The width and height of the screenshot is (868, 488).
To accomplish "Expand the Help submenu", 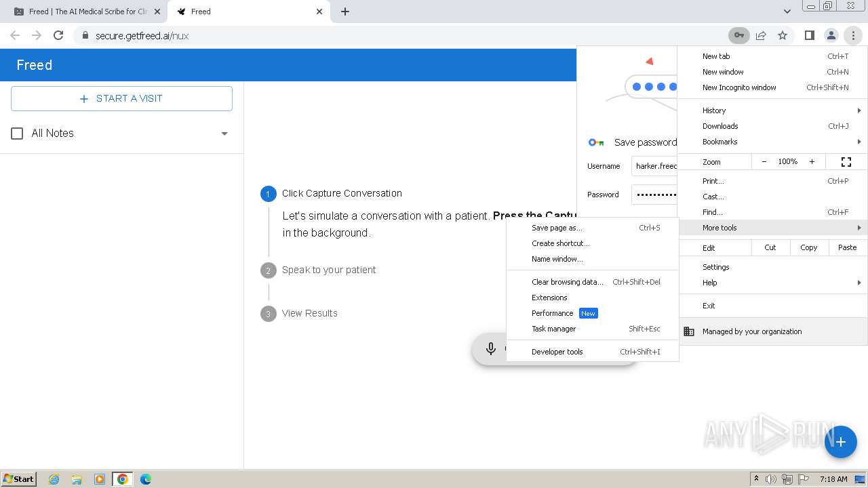I will pyautogui.click(x=772, y=283).
